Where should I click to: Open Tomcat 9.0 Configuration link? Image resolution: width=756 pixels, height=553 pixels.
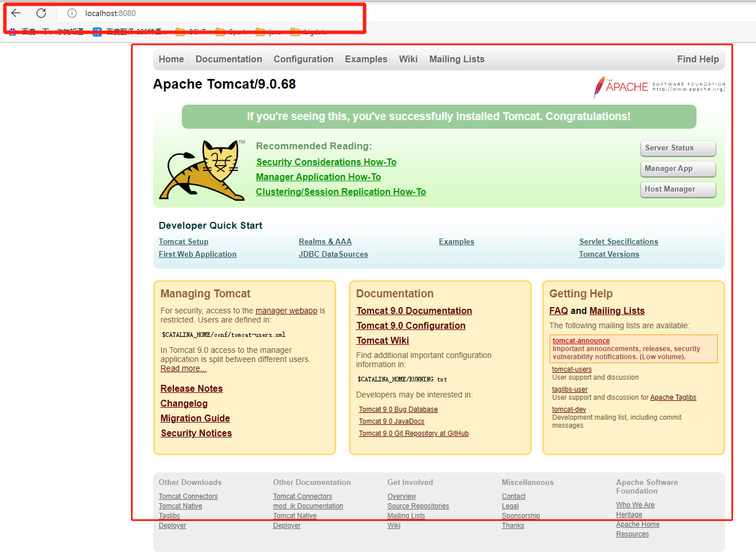pos(411,326)
